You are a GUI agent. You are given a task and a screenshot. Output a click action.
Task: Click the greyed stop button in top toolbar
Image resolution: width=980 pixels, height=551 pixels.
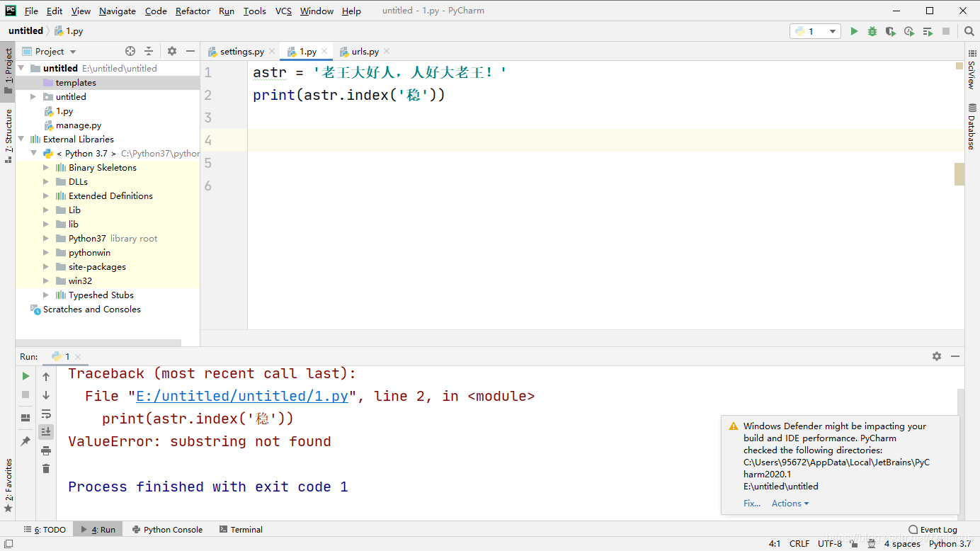(946, 31)
